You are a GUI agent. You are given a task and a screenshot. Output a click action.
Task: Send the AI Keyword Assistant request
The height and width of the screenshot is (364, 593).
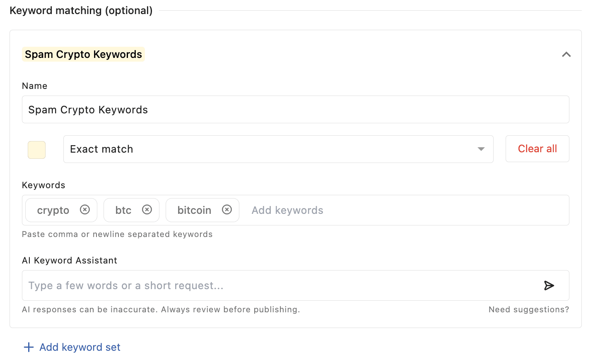(549, 285)
